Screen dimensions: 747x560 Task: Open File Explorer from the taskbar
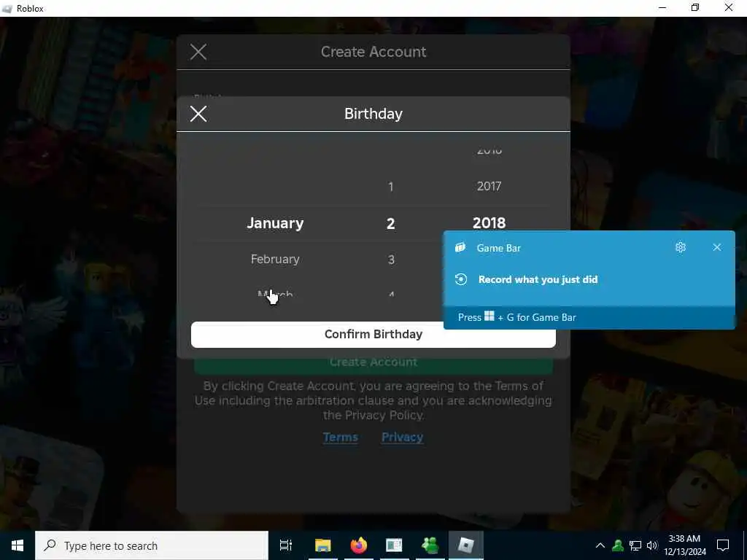(x=322, y=545)
